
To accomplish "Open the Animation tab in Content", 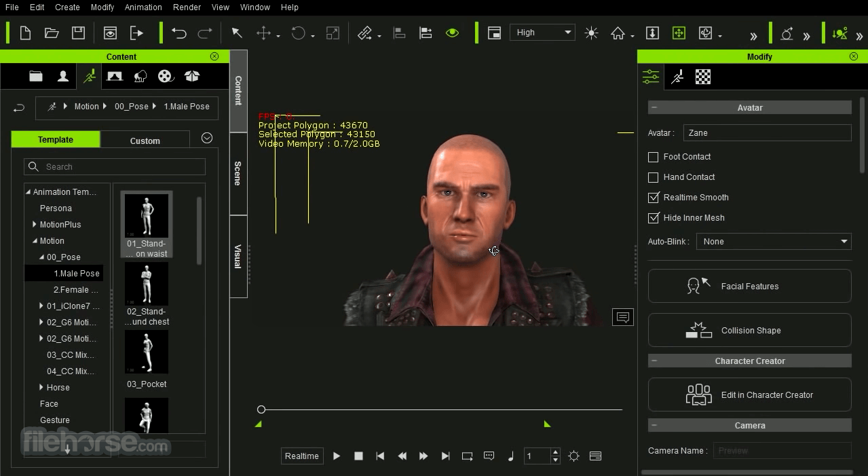I will click(x=89, y=77).
